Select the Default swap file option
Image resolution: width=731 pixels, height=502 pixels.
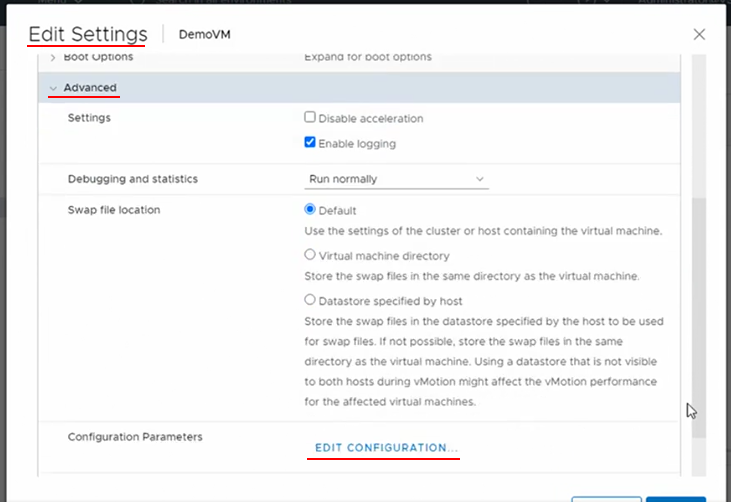pyautogui.click(x=310, y=209)
